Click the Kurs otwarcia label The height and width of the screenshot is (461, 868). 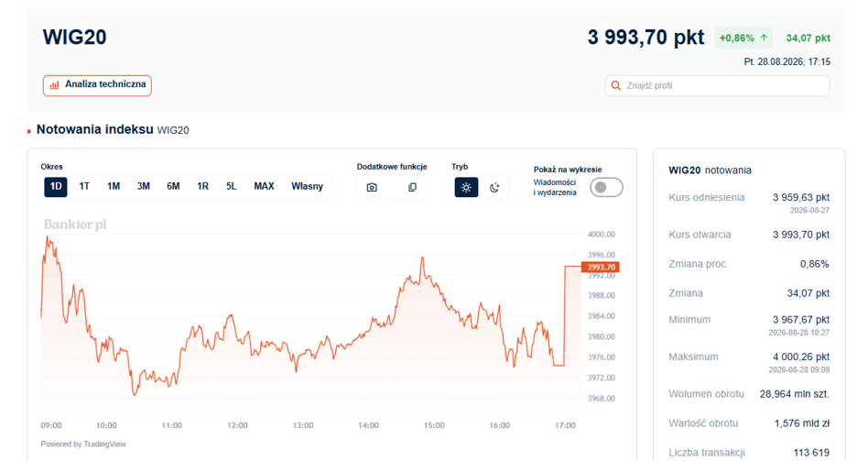(700, 235)
